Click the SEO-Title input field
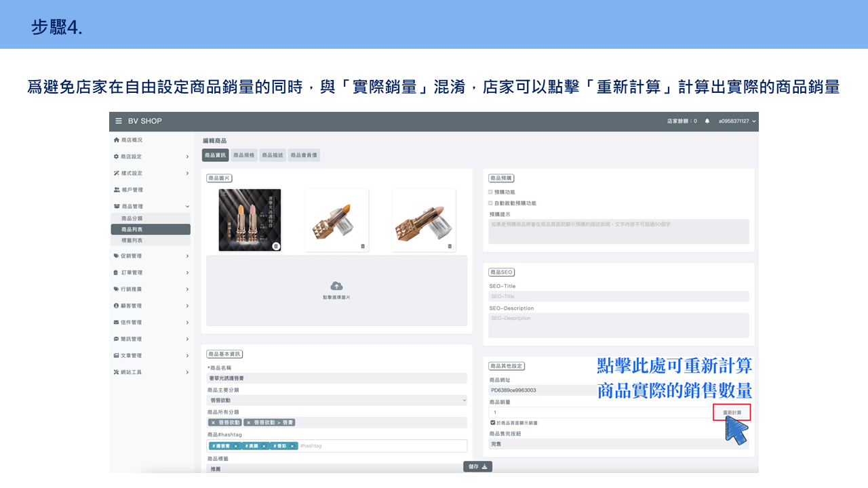Image resolution: width=868 pixels, height=488 pixels. pos(618,296)
